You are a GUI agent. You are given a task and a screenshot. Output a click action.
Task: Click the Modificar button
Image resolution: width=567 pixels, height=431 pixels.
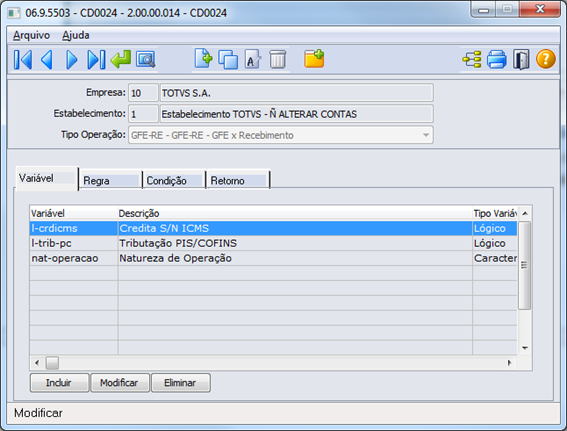(x=119, y=383)
